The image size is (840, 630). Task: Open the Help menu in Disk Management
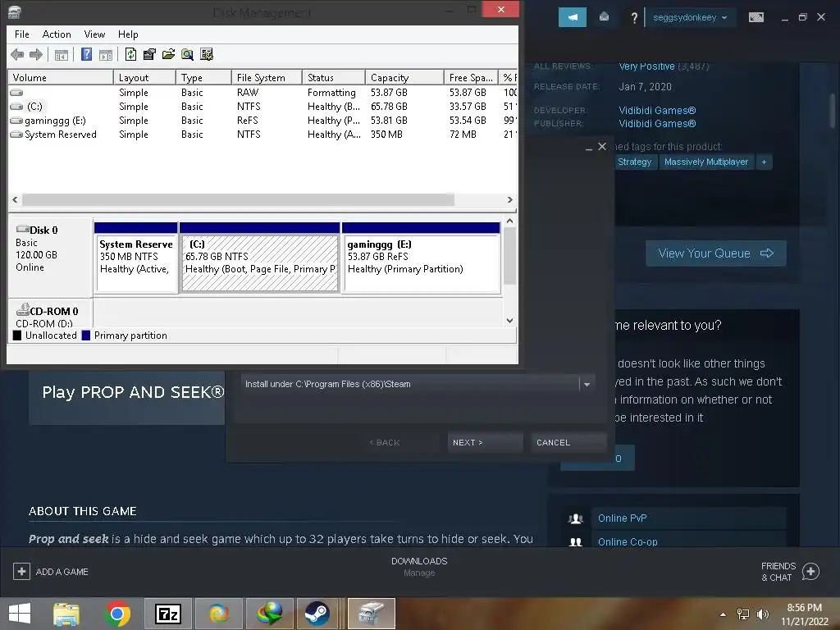click(128, 34)
